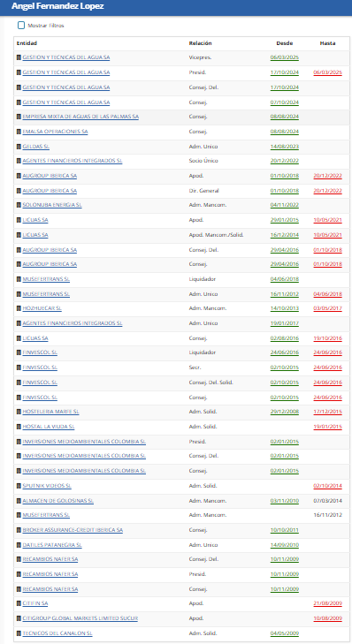
Task: Click the Hasta date 21/08/2009
Action: point(328,603)
